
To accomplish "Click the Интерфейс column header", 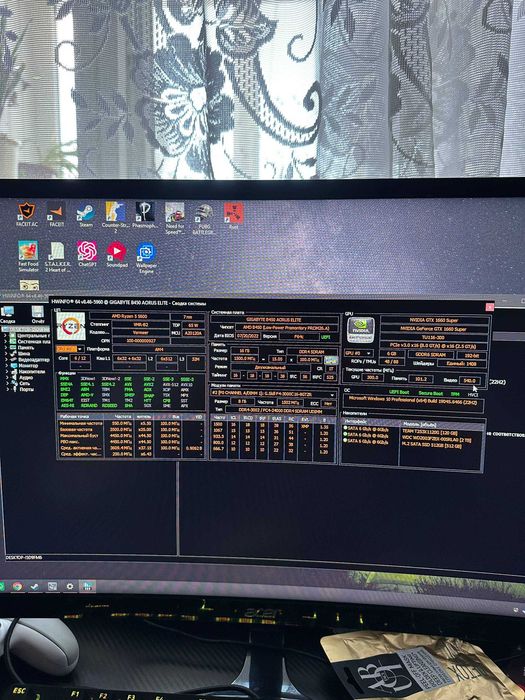I will pyautogui.click(x=371, y=422).
